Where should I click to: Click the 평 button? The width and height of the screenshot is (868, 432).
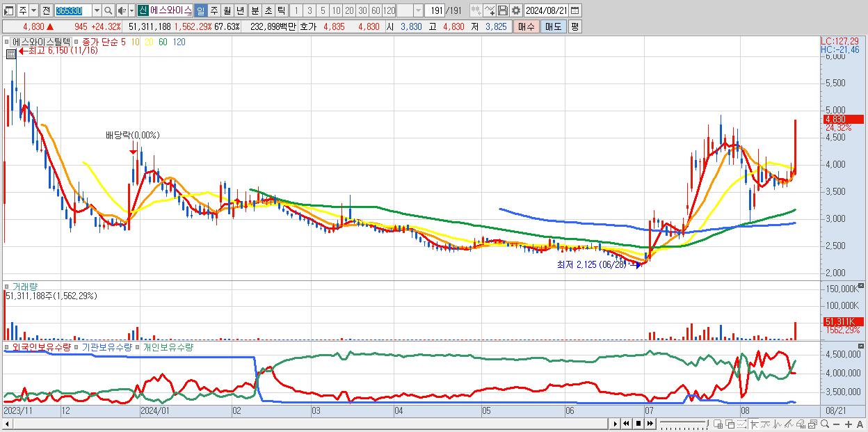click(574, 26)
